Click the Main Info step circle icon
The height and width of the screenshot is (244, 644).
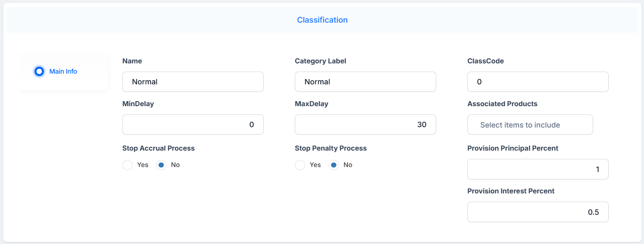pos(39,72)
